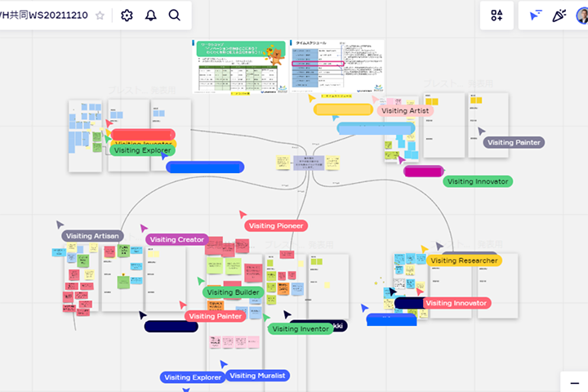Open the apps and shapes panel icon
Image resolution: width=588 pixels, height=392 pixels.
[x=497, y=16]
